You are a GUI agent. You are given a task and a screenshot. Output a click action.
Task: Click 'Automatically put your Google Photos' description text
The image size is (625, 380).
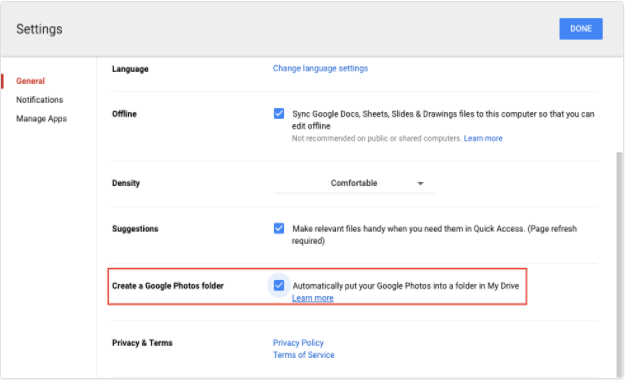pos(406,286)
